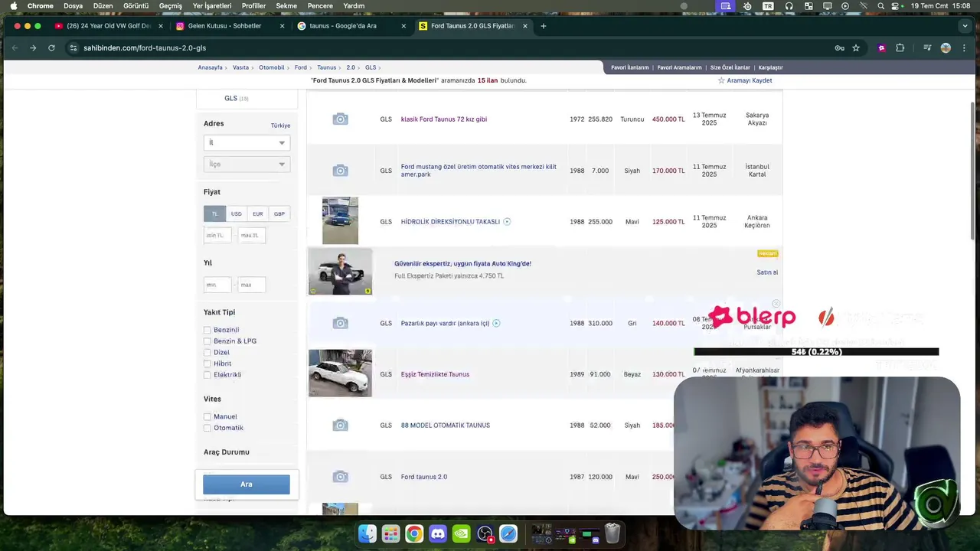Open a new tab with the plus button
Image resolution: width=980 pixels, height=551 pixels.
[x=544, y=26]
